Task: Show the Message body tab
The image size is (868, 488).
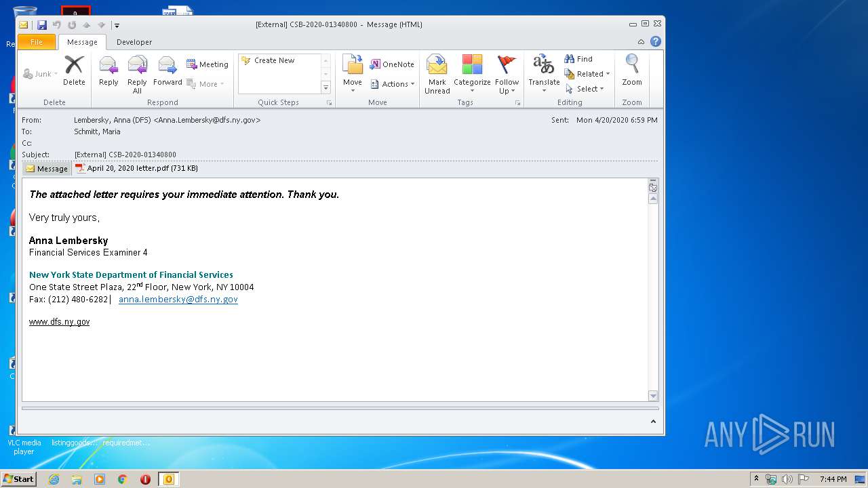Action: pos(47,169)
